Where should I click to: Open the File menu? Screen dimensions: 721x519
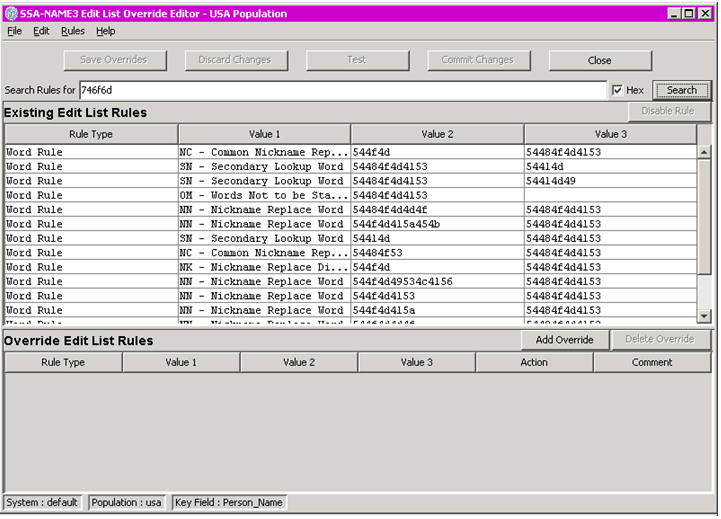(14, 31)
